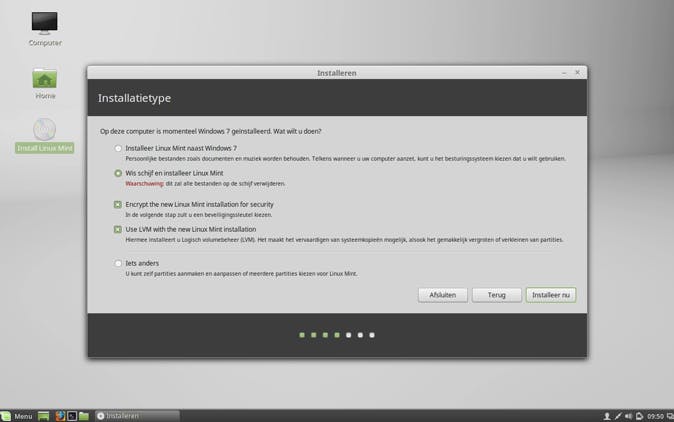Image resolution: width=674 pixels, height=422 pixels.
Task: Close the Installeren window
Action: (577, 73)
